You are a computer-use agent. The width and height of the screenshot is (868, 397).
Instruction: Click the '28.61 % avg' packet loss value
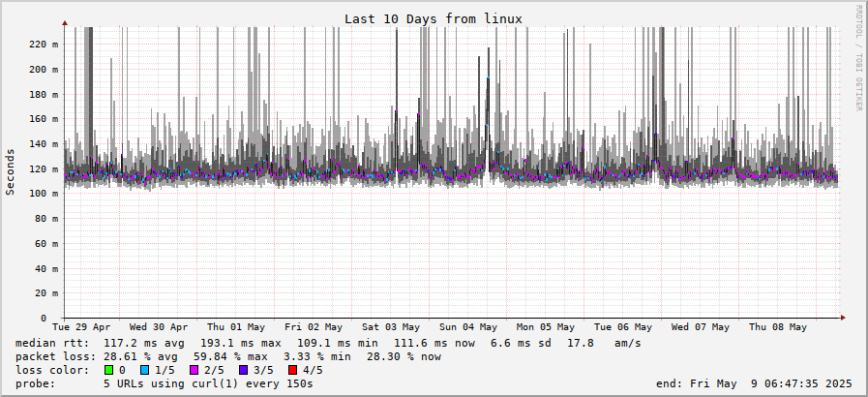140,356
